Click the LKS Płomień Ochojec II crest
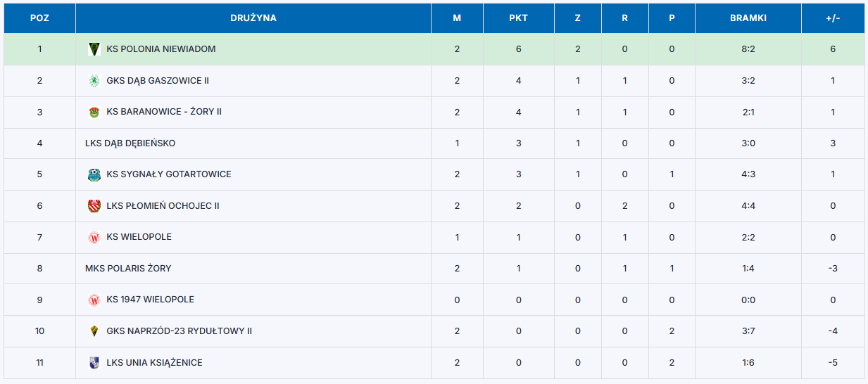The height and width of the screenshot is (384, 868). pyautogui.click(x=94, y=206)
